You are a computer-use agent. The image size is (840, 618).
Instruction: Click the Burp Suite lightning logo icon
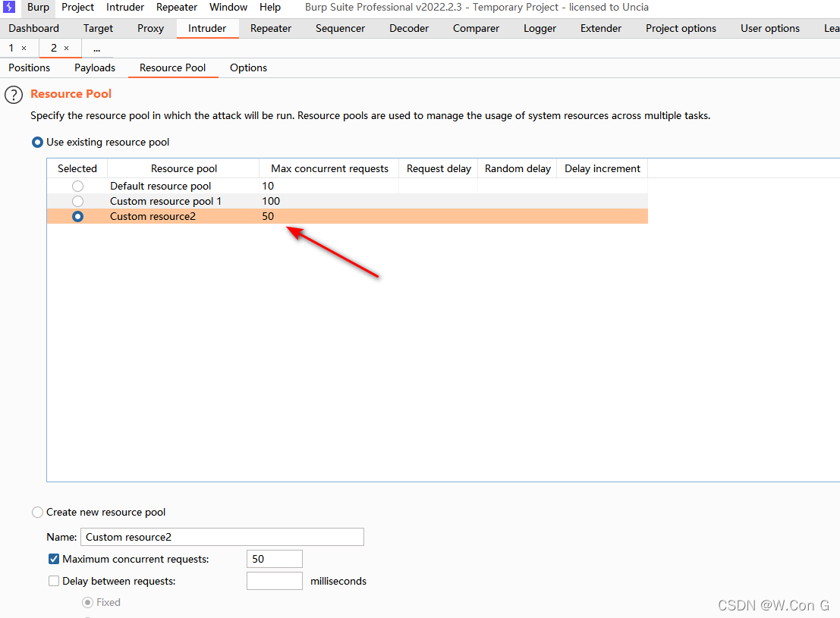9,7
